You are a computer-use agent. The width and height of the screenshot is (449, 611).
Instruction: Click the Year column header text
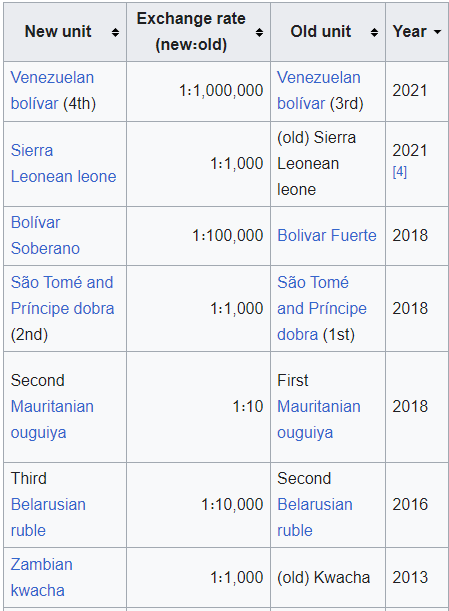coord(410,32)
